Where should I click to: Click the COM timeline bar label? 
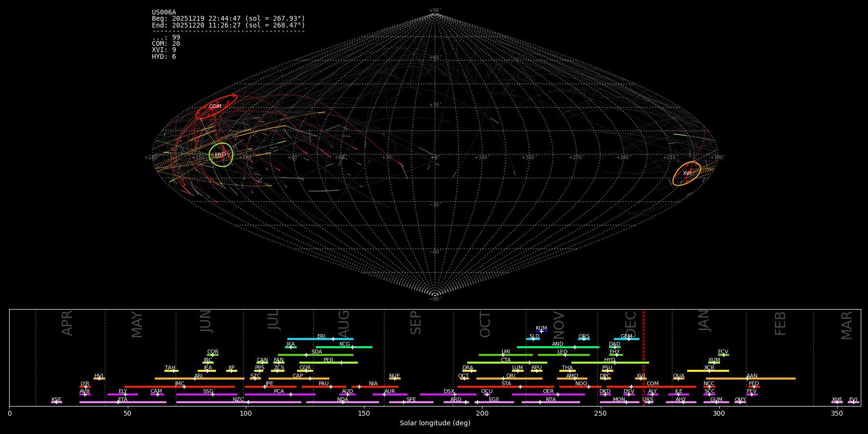(652, 384)
